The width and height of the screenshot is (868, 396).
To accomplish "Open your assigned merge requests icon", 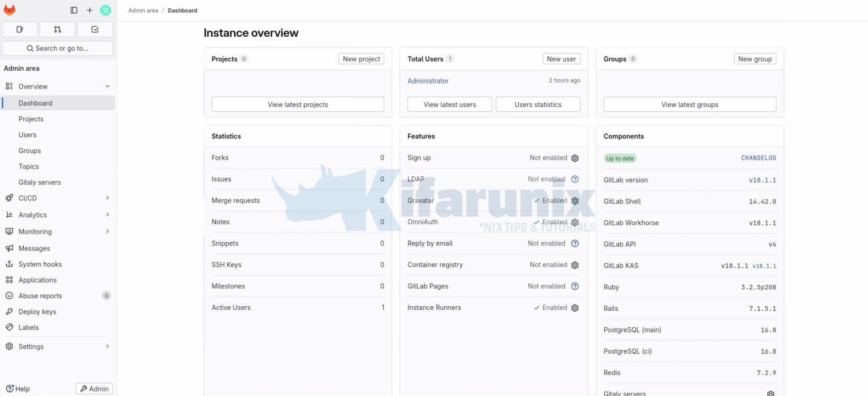I will click(57, 29).
